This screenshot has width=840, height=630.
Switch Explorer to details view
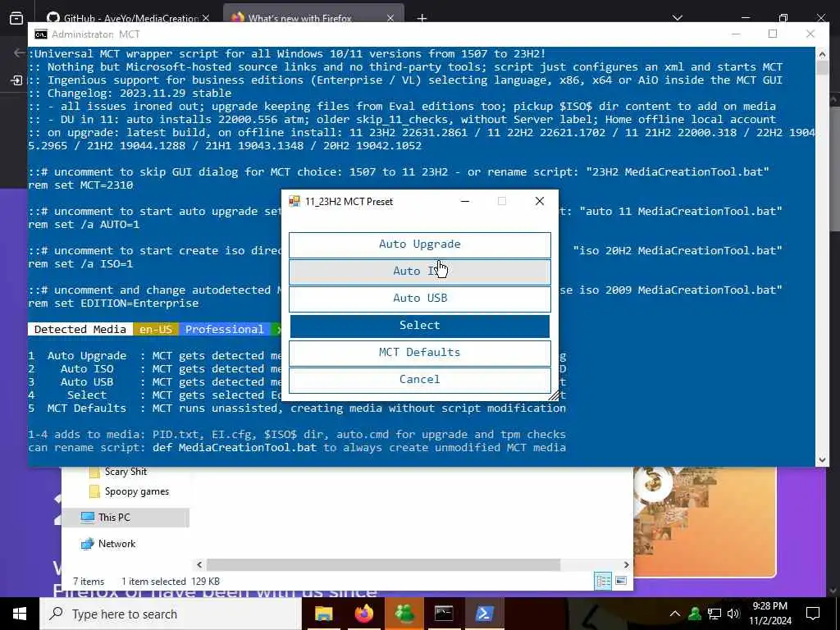[603, 582]
